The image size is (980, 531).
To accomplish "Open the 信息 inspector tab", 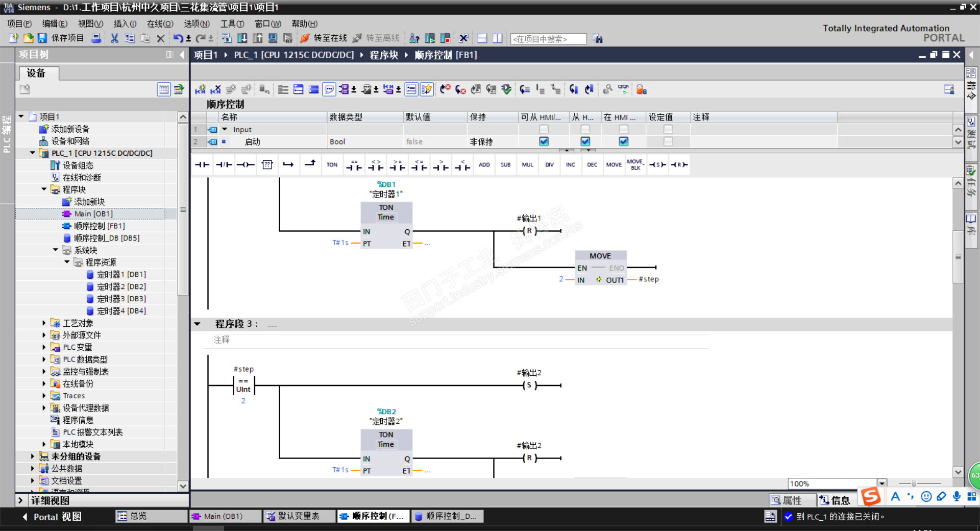I will pyautogui.click(x=835, y=500).
